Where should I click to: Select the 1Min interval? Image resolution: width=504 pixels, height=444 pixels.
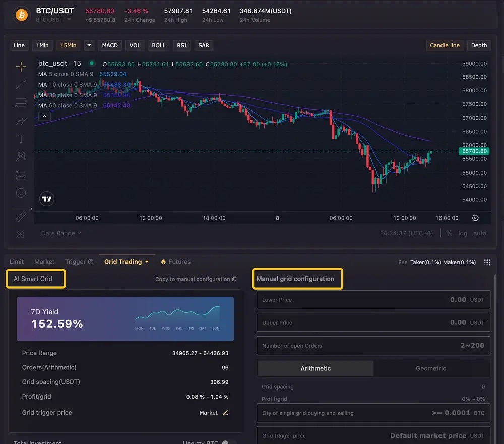point(42,45)
